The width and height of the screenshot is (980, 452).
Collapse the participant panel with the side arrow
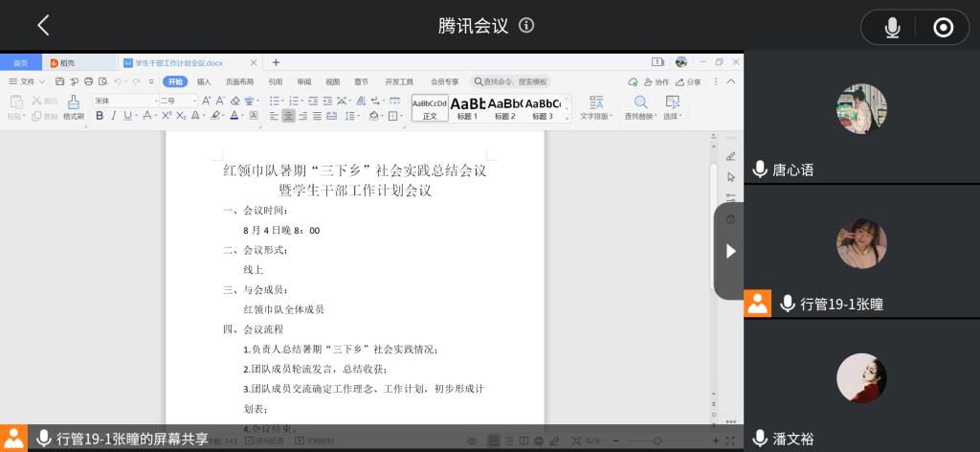[730, 251]
